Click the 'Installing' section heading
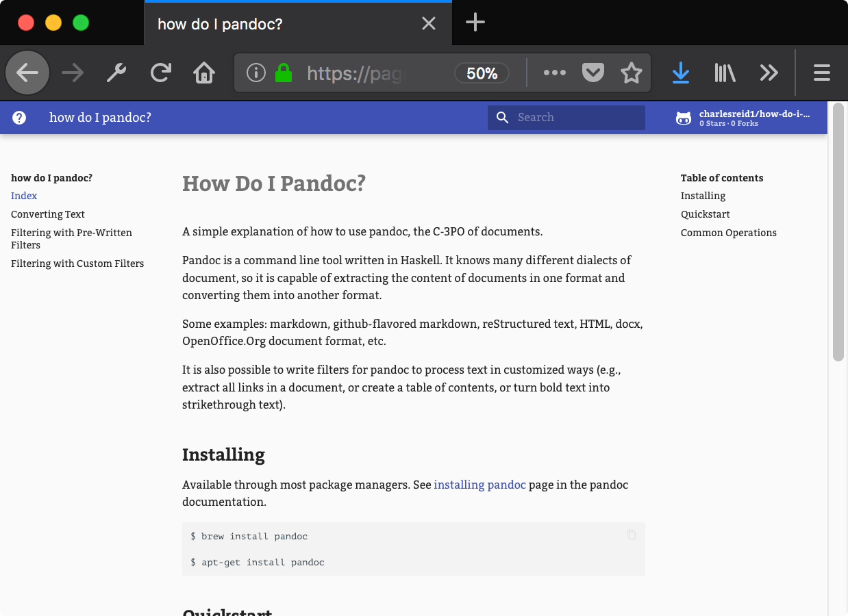The width and height of the screenshot is (848, 616). click(223, 454)
